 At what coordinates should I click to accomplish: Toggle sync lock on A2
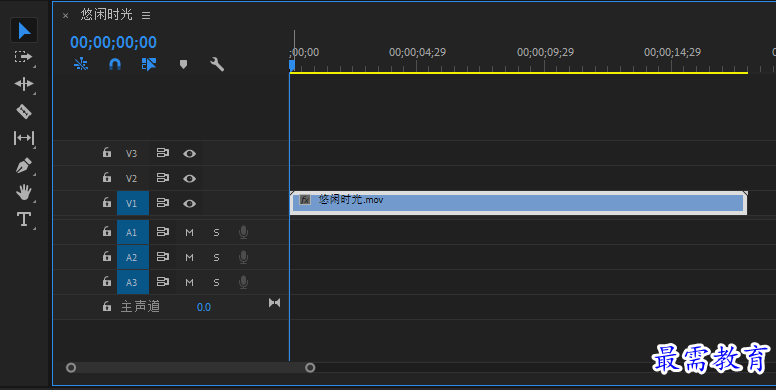pyautogui.click(x=163, y=257)
